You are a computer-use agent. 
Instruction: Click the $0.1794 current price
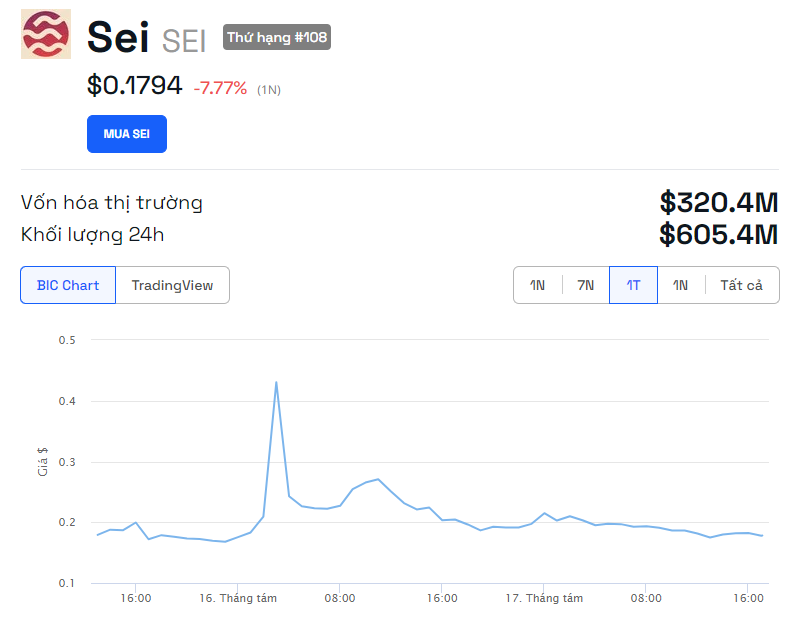click(x=135, y=86)
